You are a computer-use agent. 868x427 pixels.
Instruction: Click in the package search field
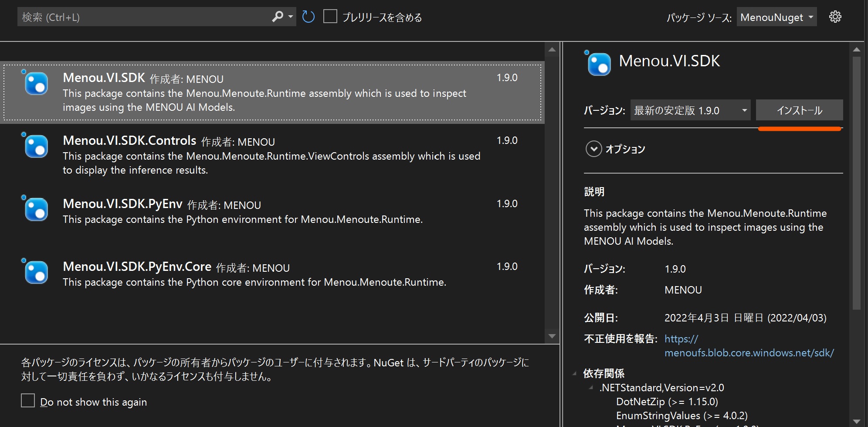144,17
